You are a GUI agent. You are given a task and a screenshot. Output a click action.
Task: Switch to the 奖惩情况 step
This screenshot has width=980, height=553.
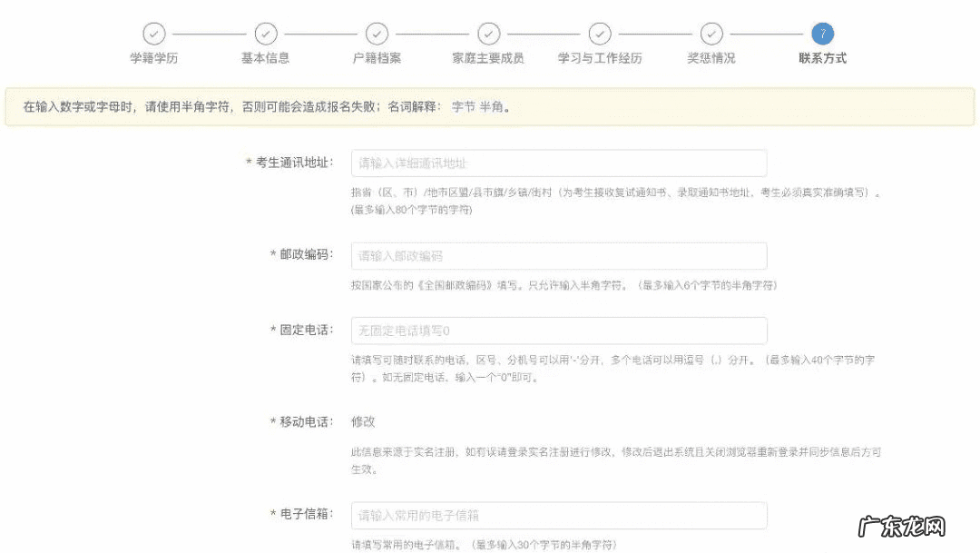(711, 56)
